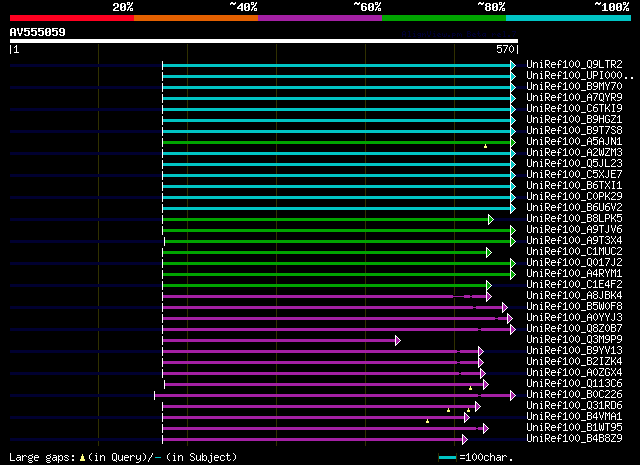The image size is (640, 465).
Task: Click the UniRef100_C5XJE7 label
Action: click(574, 175)
